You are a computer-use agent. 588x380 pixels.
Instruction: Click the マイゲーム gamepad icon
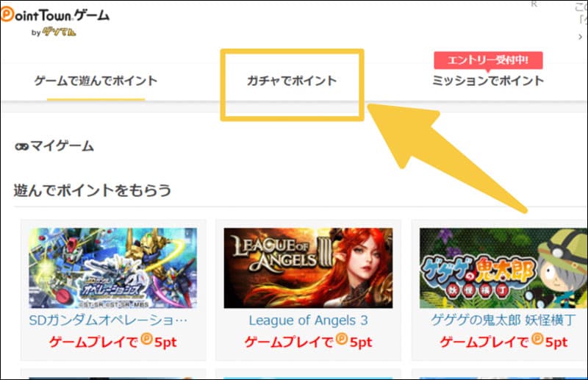tap(21, 147)
